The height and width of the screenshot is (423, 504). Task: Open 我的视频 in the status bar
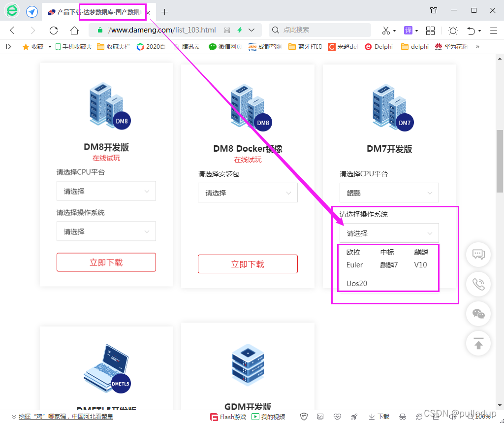[x=268, y=417]
